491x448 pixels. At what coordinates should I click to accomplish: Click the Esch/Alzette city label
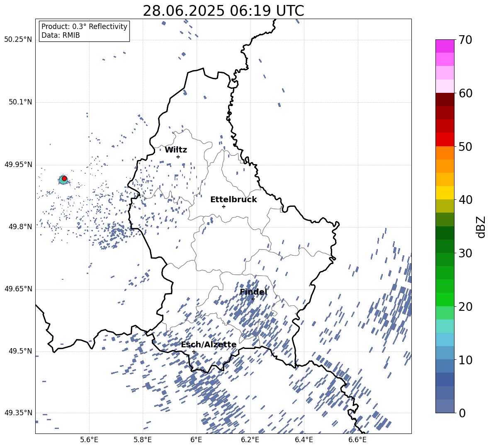click(x=209, y=345)
